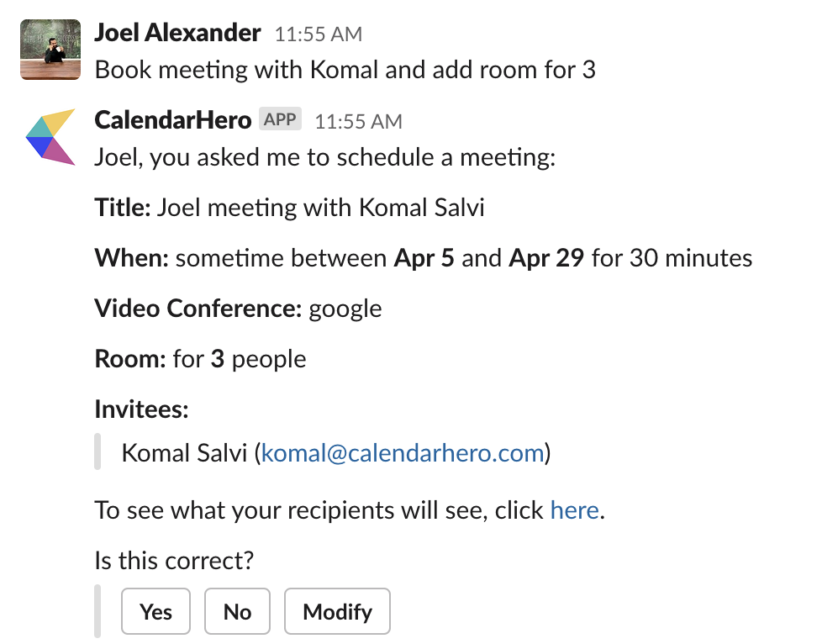Reject the meeting with the No button
The height and width of the screenshot is (644, 822).
click(x=237, y=611)
